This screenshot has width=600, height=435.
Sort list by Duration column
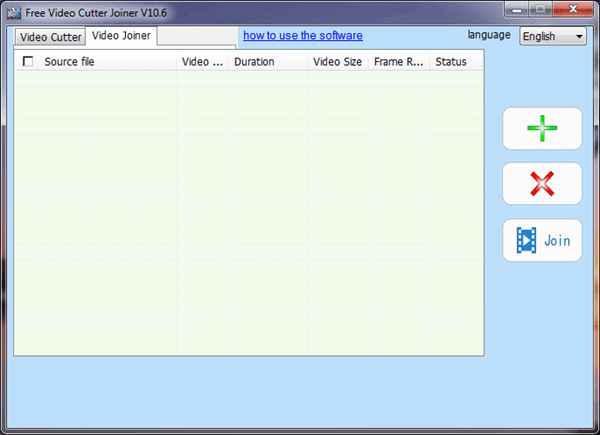tap(267, 62)
